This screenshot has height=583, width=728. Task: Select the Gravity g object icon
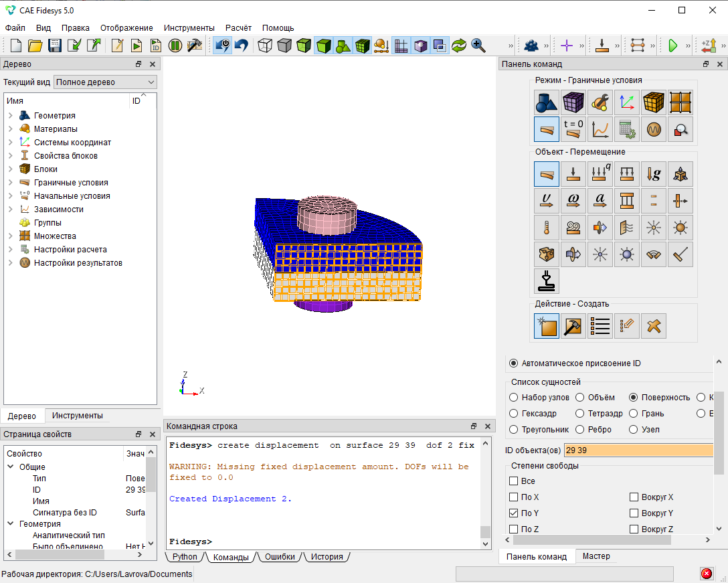pyautogui.click(x=654, y=174)
